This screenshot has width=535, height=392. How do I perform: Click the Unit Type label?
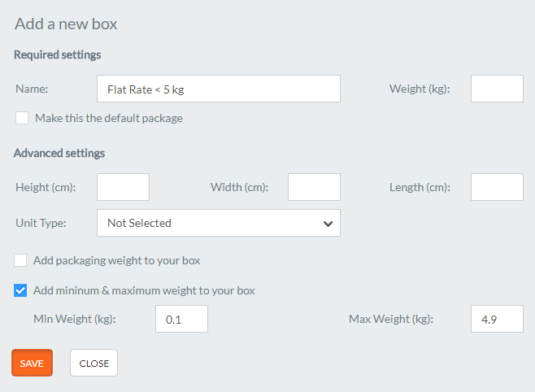point(41,223)
